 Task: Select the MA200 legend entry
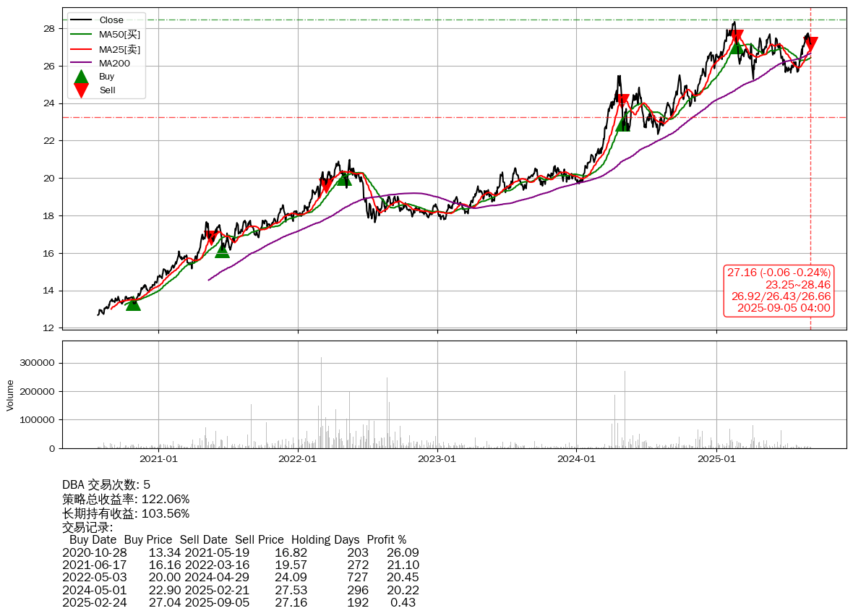pos(114,63)
